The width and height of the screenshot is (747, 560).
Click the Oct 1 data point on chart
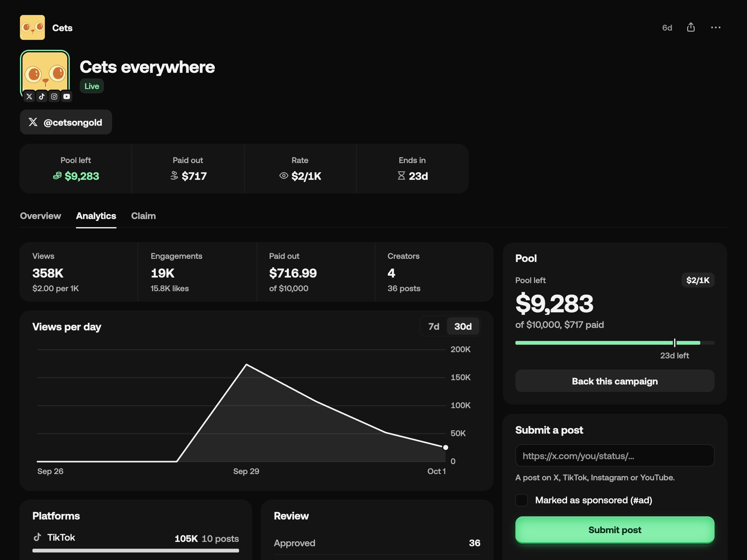coord(446,447)
